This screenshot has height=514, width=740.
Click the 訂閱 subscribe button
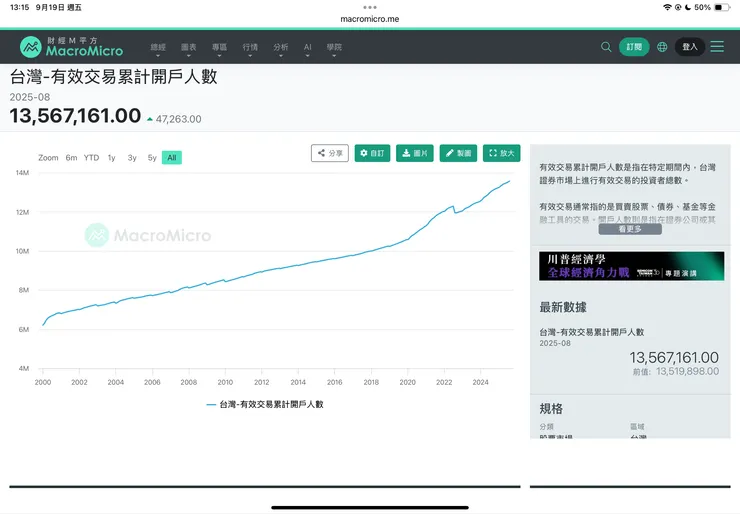coord(634,47)
